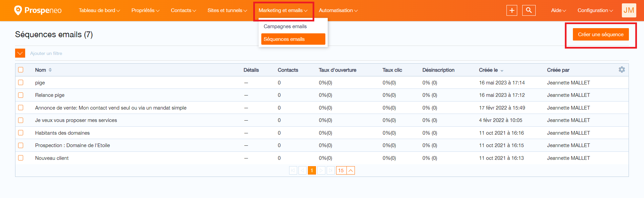Image resolution: width=644 pixels, height=198 pixels.
Task: Toggle Marketing et emails menu
Action: 283,10
